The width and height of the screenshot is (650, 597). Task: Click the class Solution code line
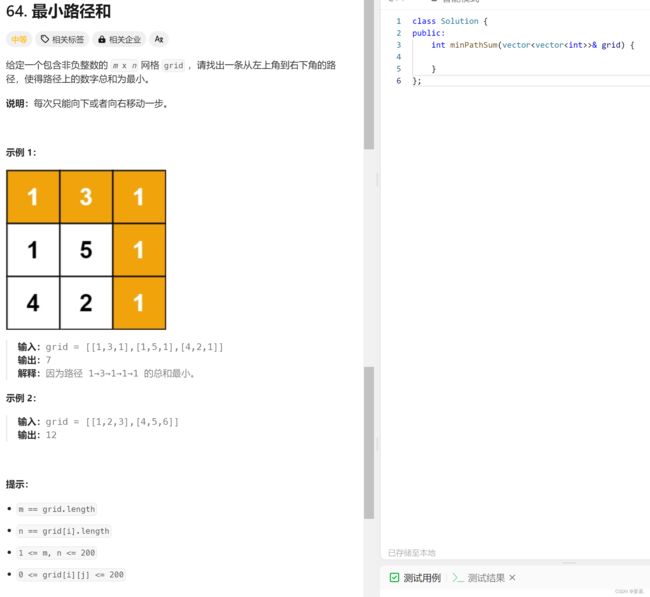[450, 21]
